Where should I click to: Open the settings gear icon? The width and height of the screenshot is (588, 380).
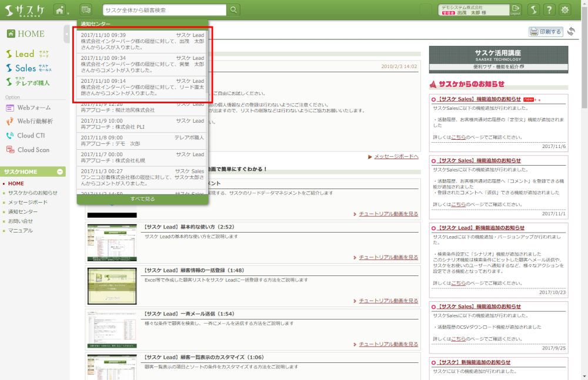565,9
